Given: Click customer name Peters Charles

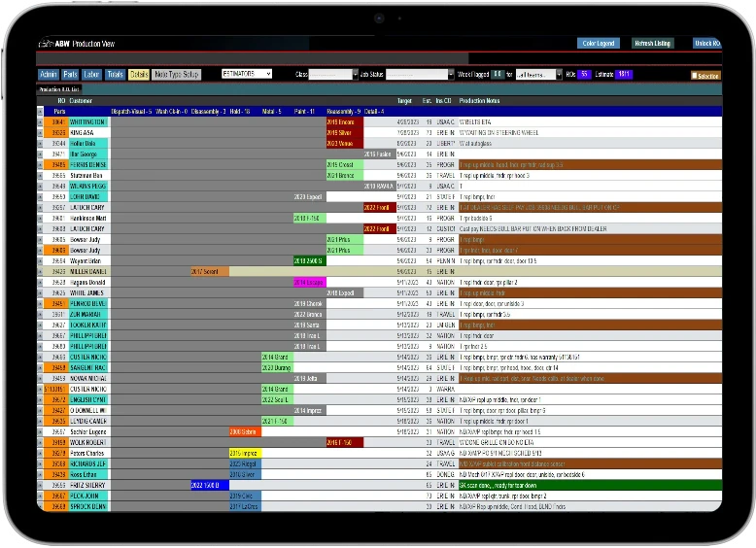Looking at the screenshot, I should click(86, 453).
